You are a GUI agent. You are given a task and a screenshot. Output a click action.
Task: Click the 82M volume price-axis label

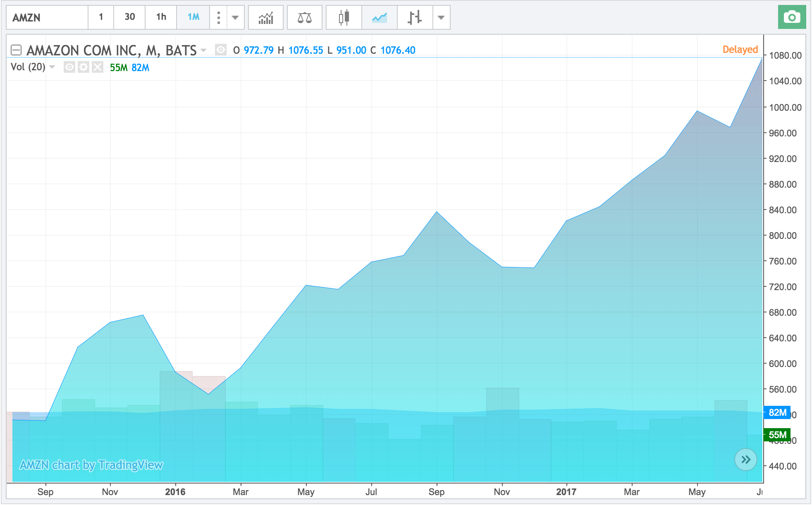777,412
